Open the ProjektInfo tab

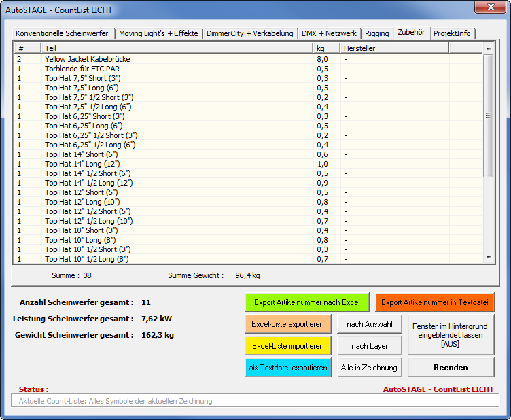click(x=453, y=33)
